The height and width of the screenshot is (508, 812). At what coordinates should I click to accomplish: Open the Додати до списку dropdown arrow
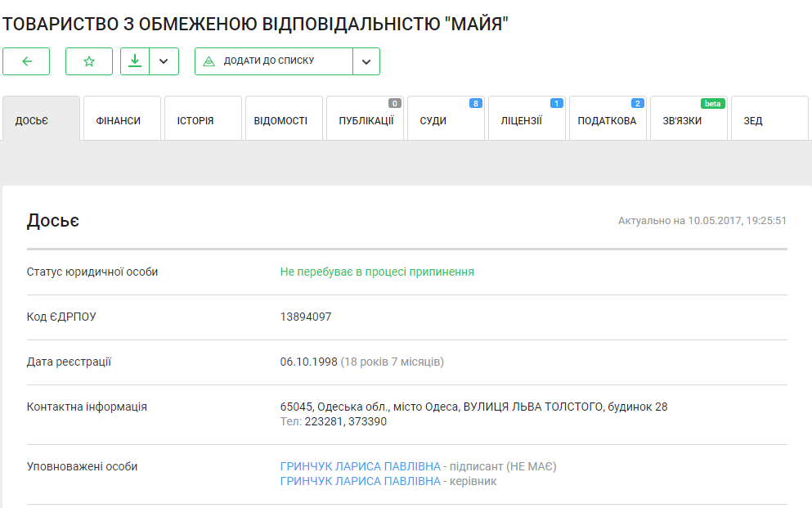pyautogui.click(x=366, y=61)
